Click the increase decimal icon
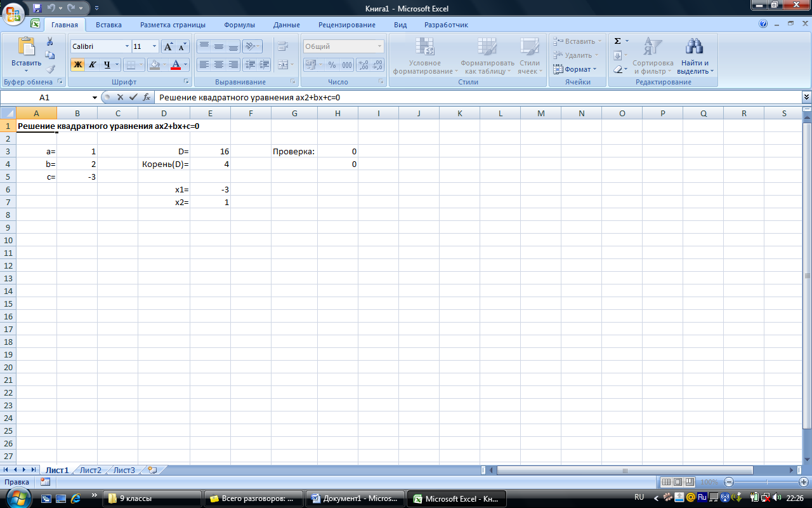The width and height of the screenshot is (812, 508). pos(363,65)
